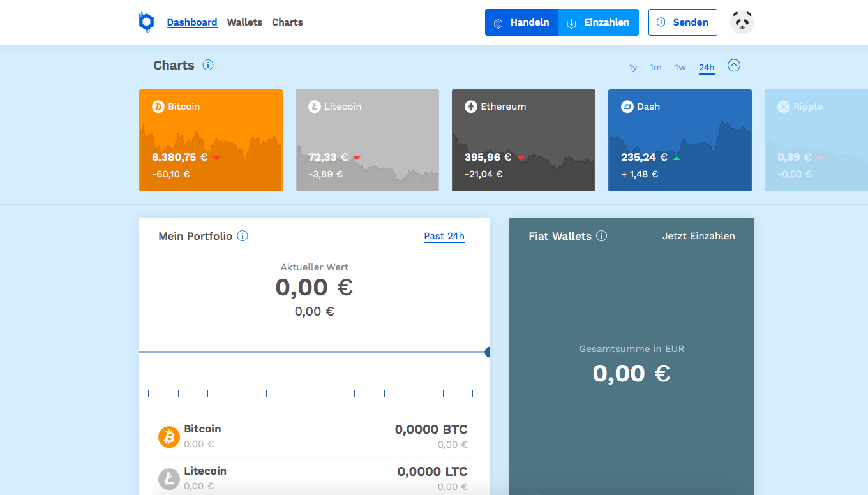
Task: Click the Litecoin logo on the gray card
Action: pyautogui.click(x=315, y=107)
